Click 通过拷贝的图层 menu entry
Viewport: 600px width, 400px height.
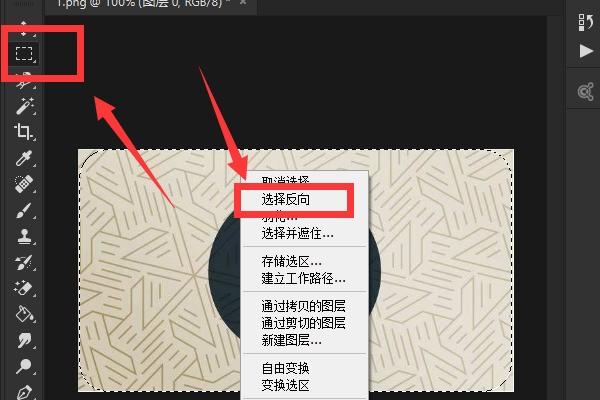(x=303, y=306)
